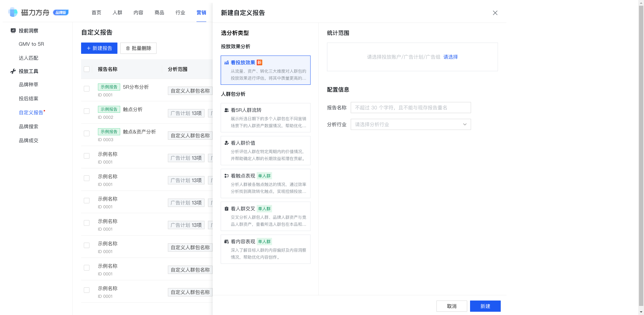
Task: Choose the 看触点表现 single-audience analysis
Action: click(x=265, y=183)
